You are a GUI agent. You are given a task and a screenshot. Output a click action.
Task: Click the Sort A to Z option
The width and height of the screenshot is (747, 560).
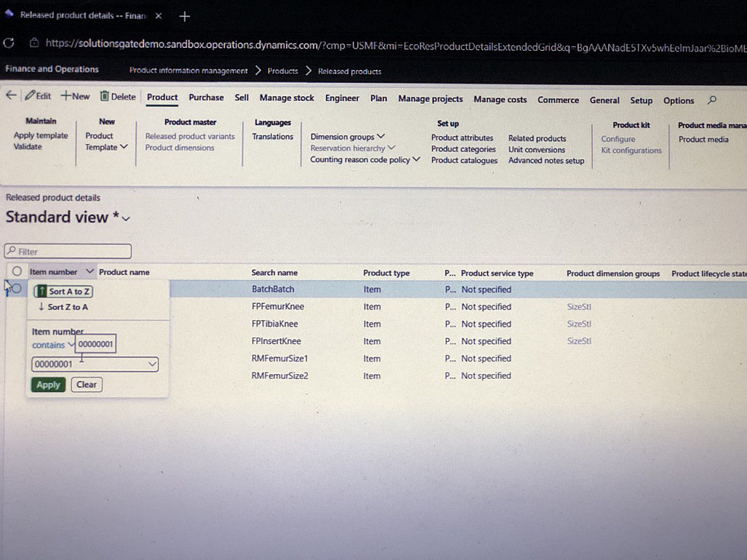click(63, 291)
